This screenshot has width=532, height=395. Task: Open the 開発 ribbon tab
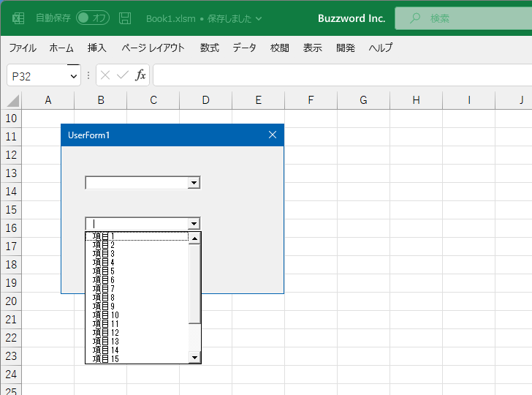tap(346, 48)
